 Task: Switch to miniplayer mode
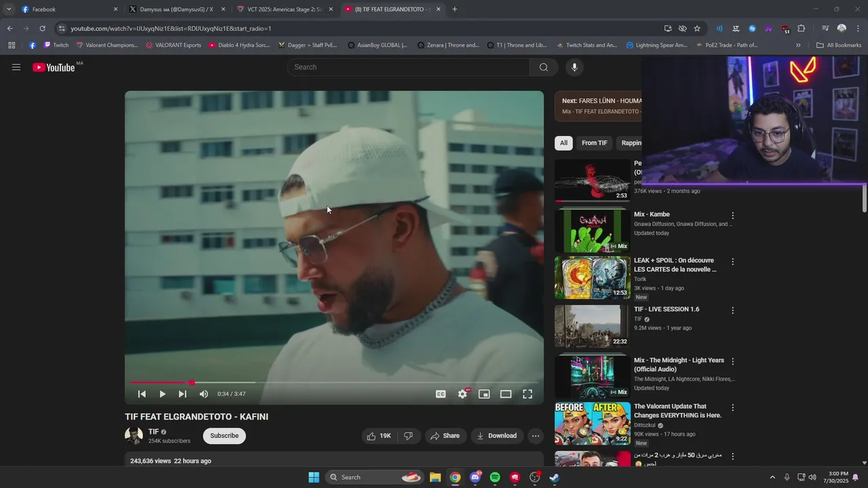pyautogui.click(x=484, y=394)
